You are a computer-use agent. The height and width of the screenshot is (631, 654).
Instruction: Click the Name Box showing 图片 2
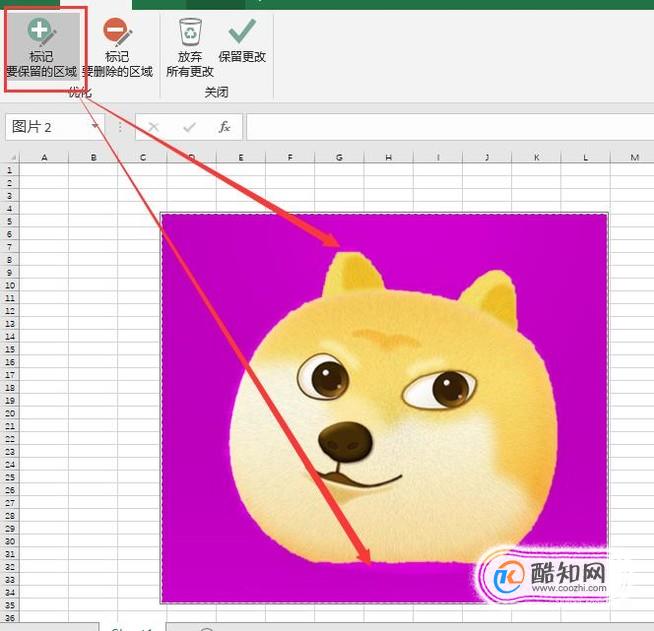tap(54, 127)
